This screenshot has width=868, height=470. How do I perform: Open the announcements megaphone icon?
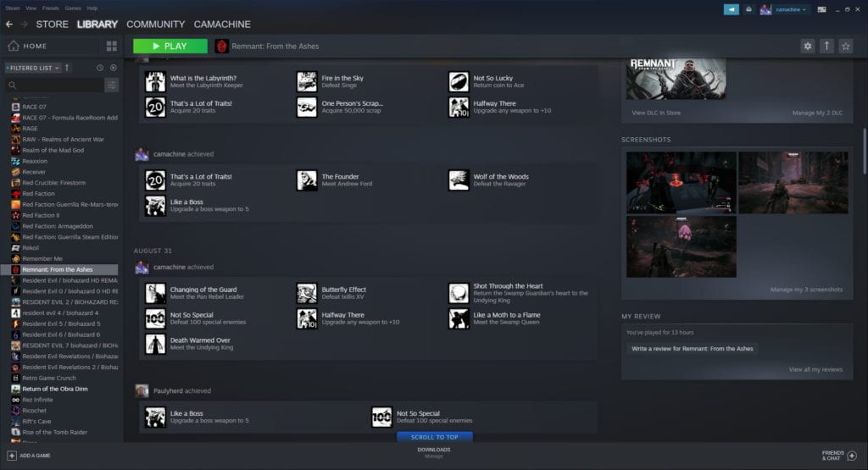pos(731,9)
